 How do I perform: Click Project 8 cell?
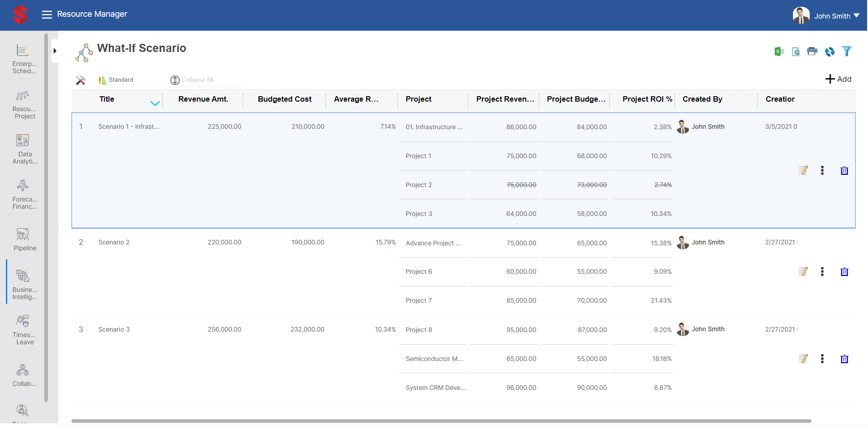(x=419, y=330)
